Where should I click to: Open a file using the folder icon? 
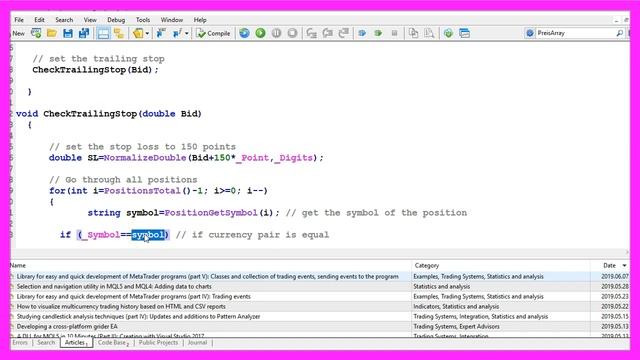point(52,33)
